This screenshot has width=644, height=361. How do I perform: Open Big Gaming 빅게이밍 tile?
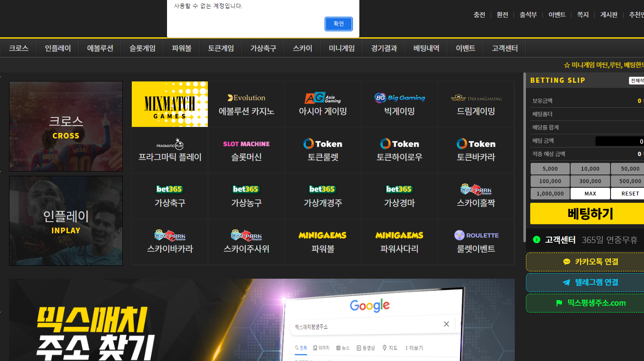399,104
